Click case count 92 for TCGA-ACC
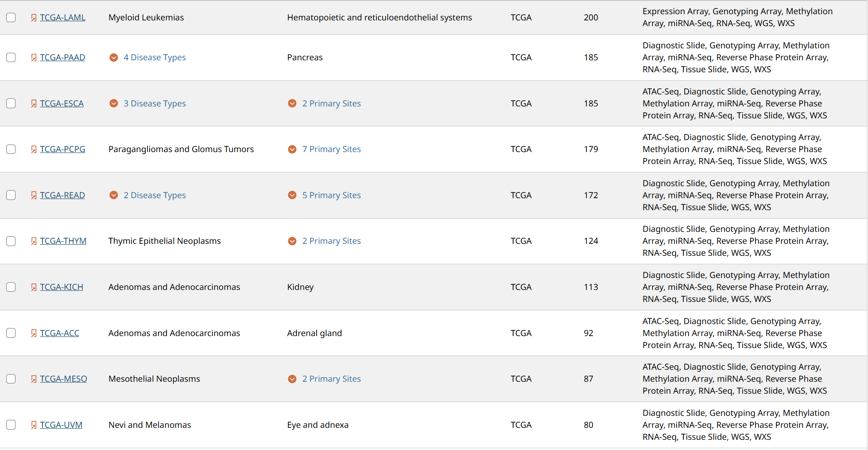Screen dimensions: 868x450 pos(589,333)
